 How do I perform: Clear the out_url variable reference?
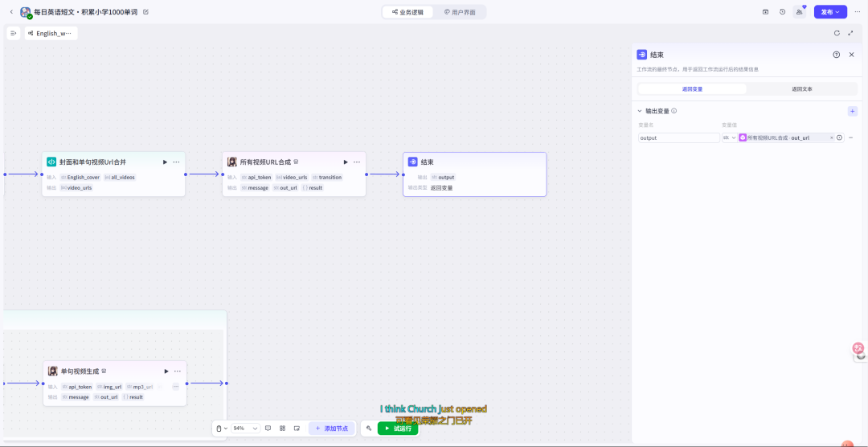point(831,137)
